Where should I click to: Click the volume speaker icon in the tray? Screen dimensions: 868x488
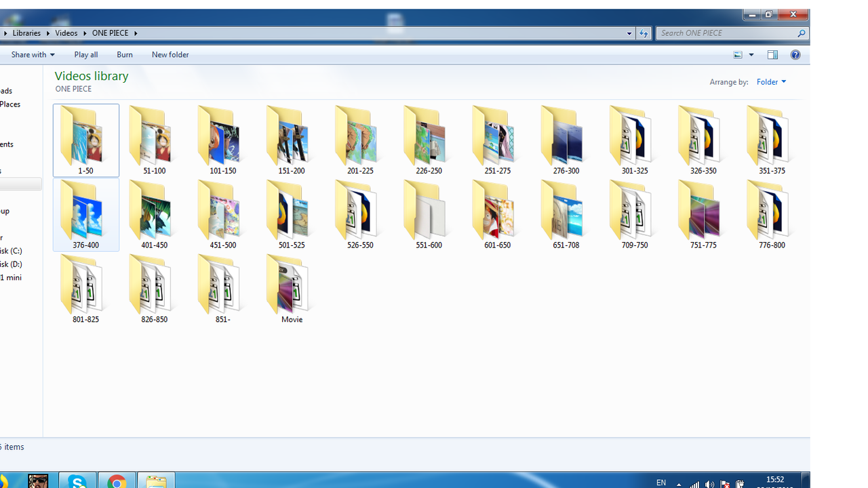(710, 484)
